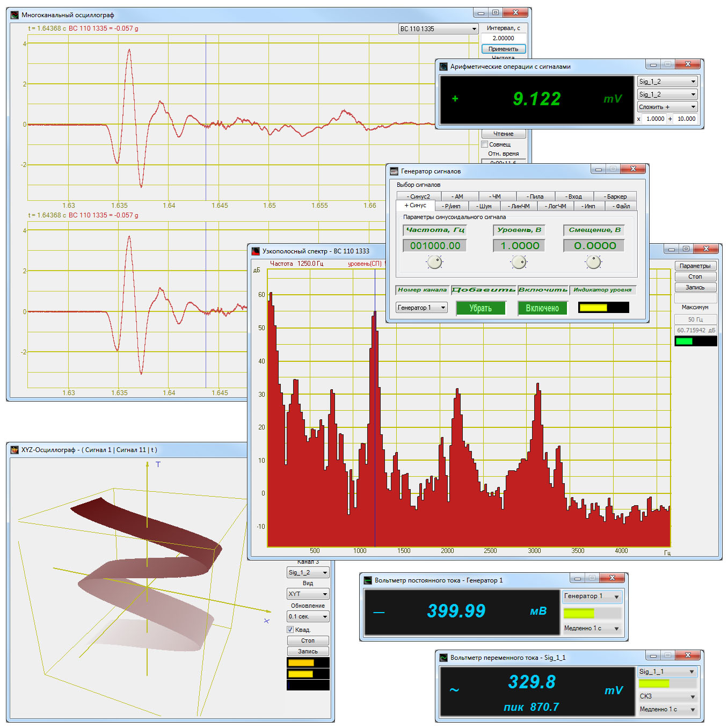Click the Запись button in spectrum window
728x728 pixels.
tap(695, 287)
